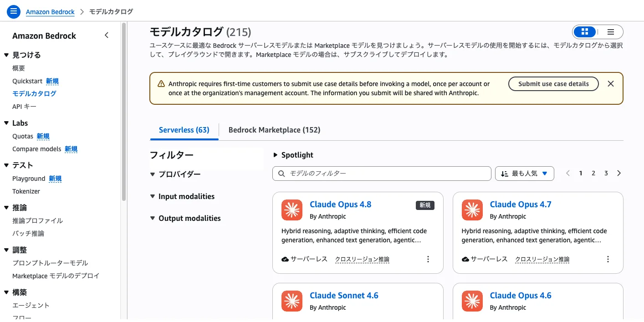The height and width of the screenshot is (322, 644).
Task: Collapse the 推論 sidebar section
Action: pyautogui.click(x=6, y=208)
